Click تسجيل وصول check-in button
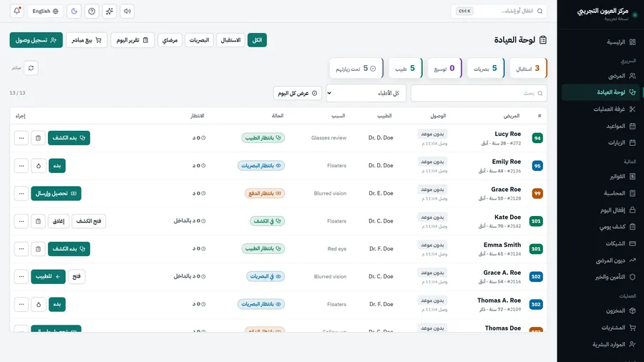Image resolution: width=644 pixels, height=362 pixels. click(x=36, y=40)
